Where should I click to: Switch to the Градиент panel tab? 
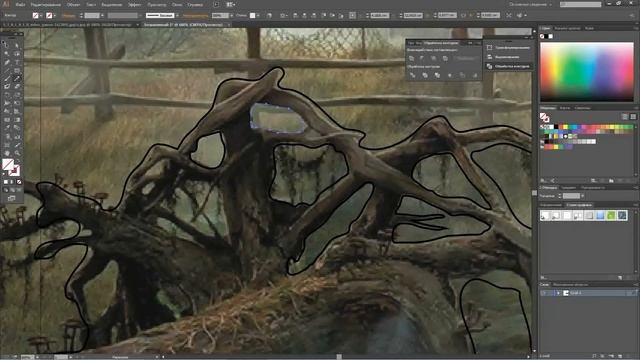tap(568, 188)
